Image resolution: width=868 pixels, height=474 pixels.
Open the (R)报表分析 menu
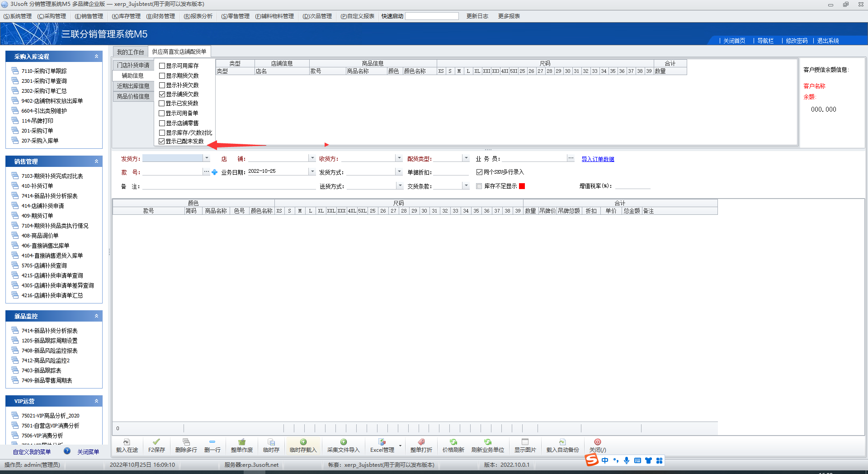click(x=198, y=16)
